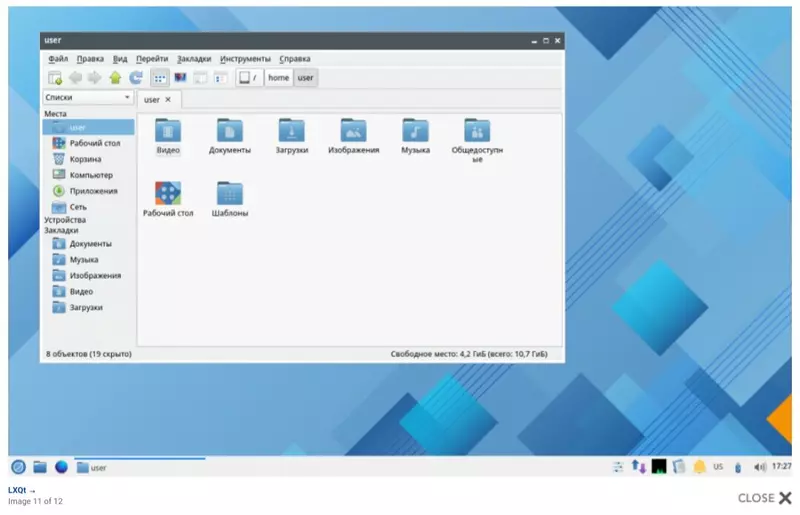Click the home path breadcrumb button
Screen dimensions: 800x515
tap(278, 77)
